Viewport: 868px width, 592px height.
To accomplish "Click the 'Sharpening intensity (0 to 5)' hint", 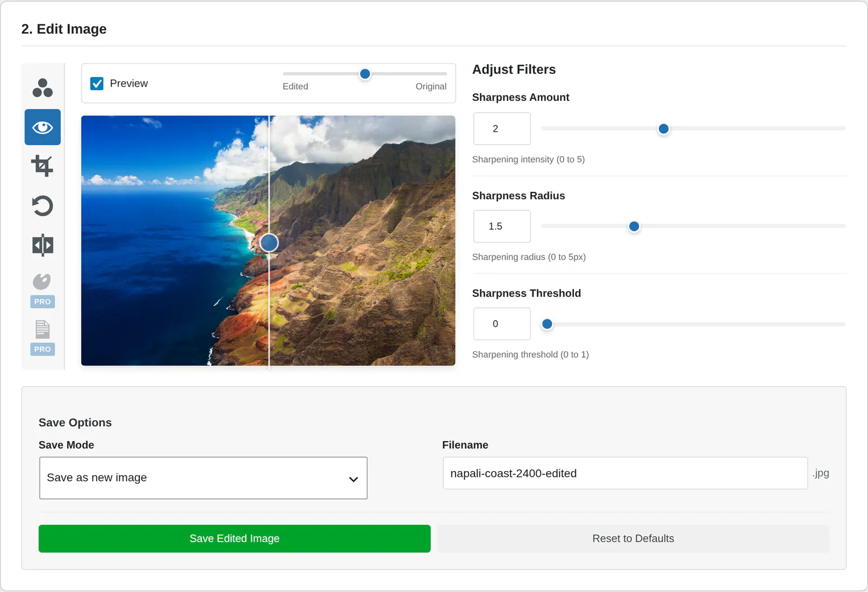I will 528,159.
